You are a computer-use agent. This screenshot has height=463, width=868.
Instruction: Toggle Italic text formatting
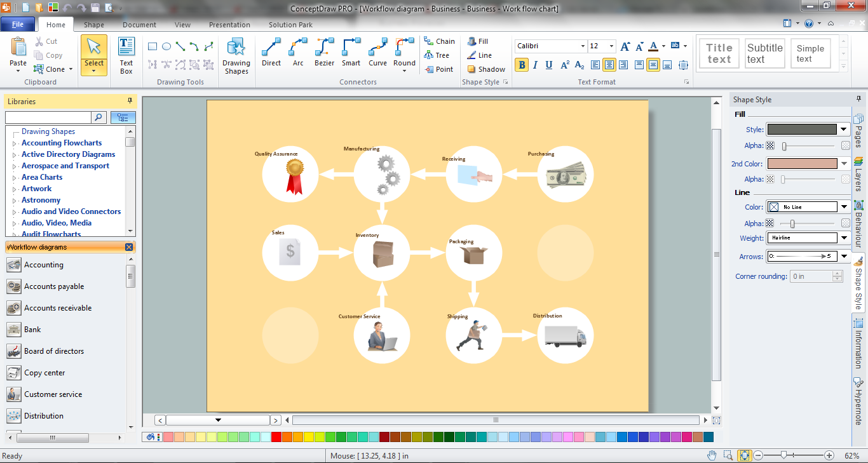[x=535, y=65]
